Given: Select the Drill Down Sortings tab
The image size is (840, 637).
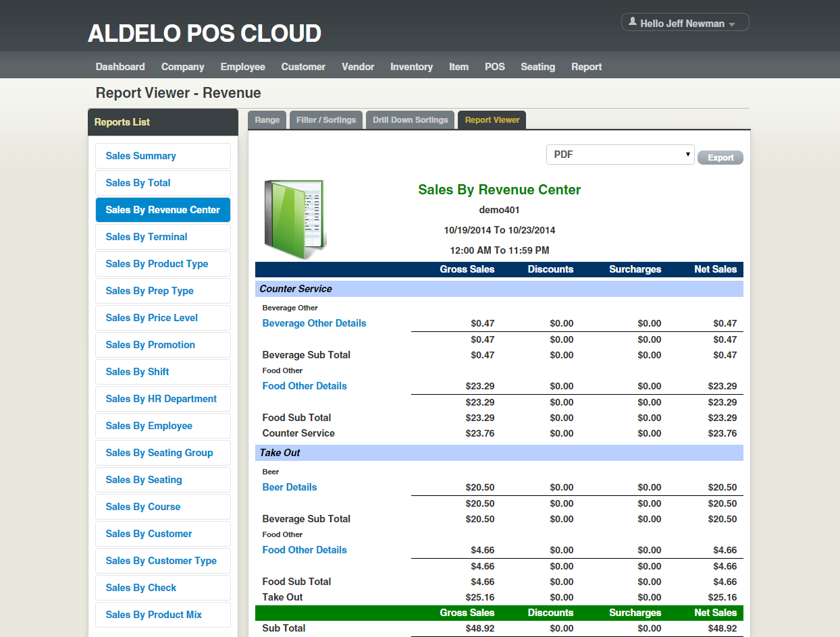Looking at the screenshot, I should [x=411, y=120].
